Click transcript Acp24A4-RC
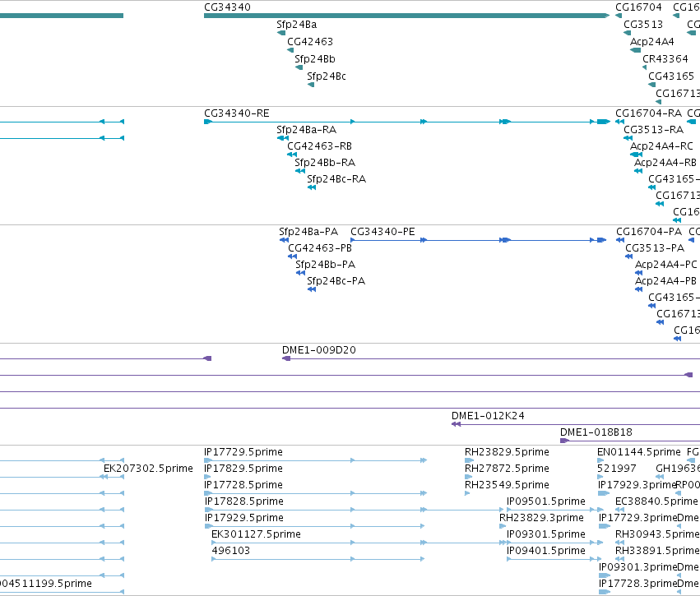700x596 pixels. coord(636,155)
